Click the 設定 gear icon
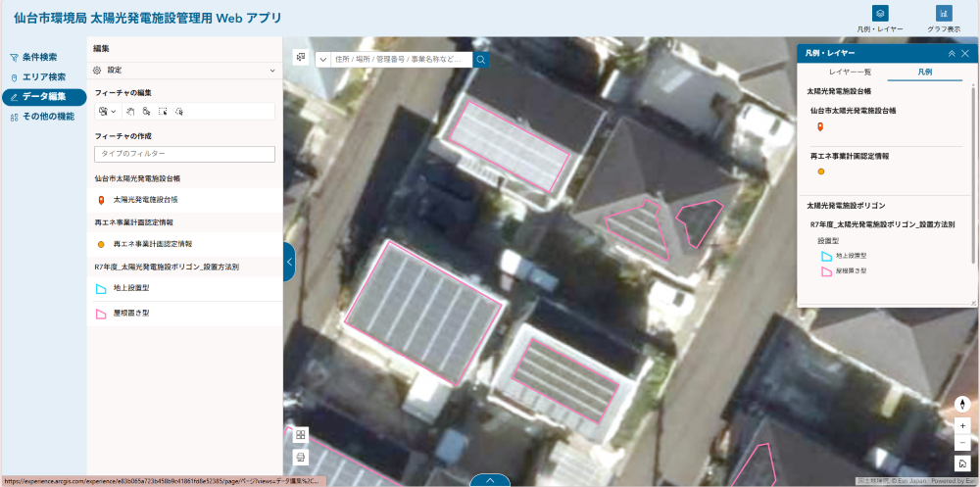Viewport: 980px width, 487px height. tap(97, 71)
